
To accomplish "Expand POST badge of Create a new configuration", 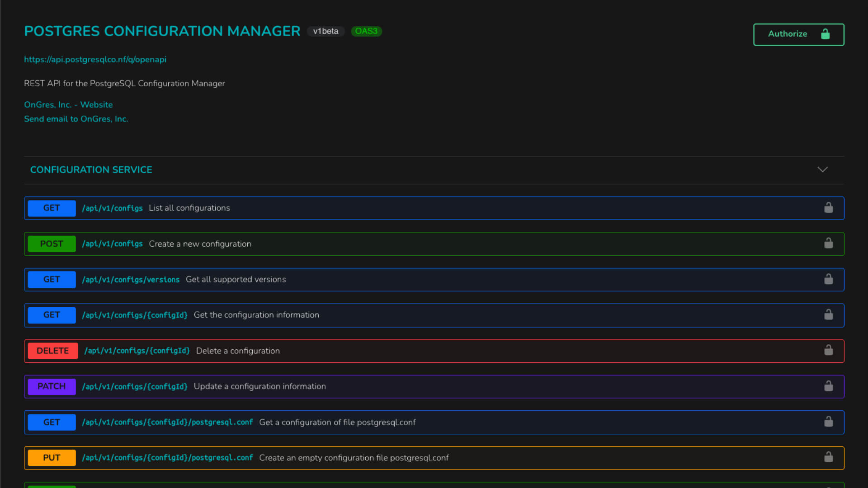I will pyautogui.click(x=52, y=244).
